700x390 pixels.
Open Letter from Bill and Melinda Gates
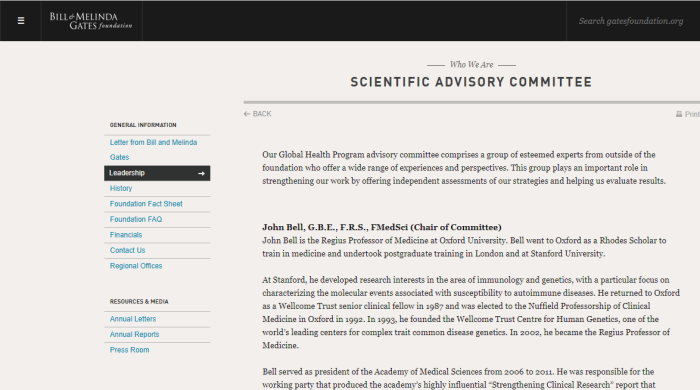pyautogui.click(x=154, y=149)
